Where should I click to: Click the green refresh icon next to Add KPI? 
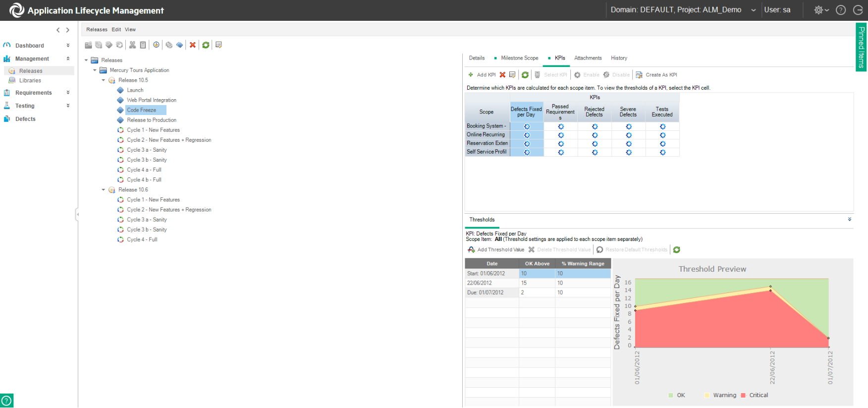tap(525, 75)
